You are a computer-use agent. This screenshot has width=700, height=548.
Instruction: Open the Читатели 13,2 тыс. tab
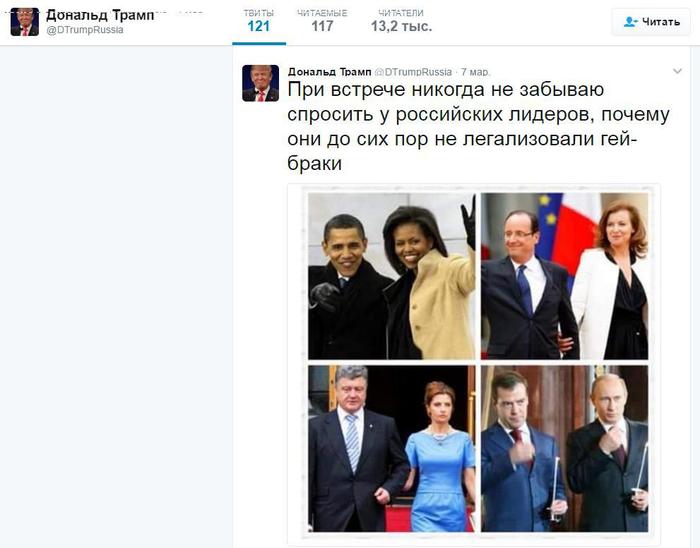point(401,21)
